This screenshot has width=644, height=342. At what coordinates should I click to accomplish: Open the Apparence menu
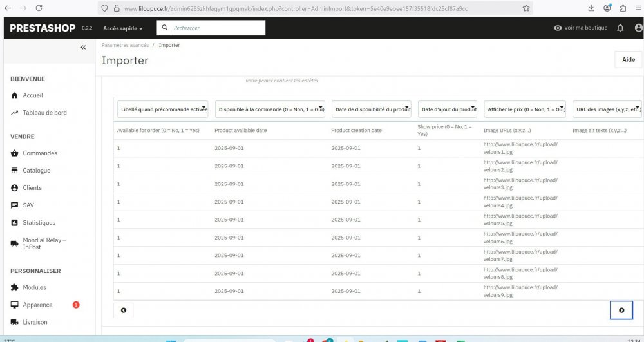pos(37,305)
